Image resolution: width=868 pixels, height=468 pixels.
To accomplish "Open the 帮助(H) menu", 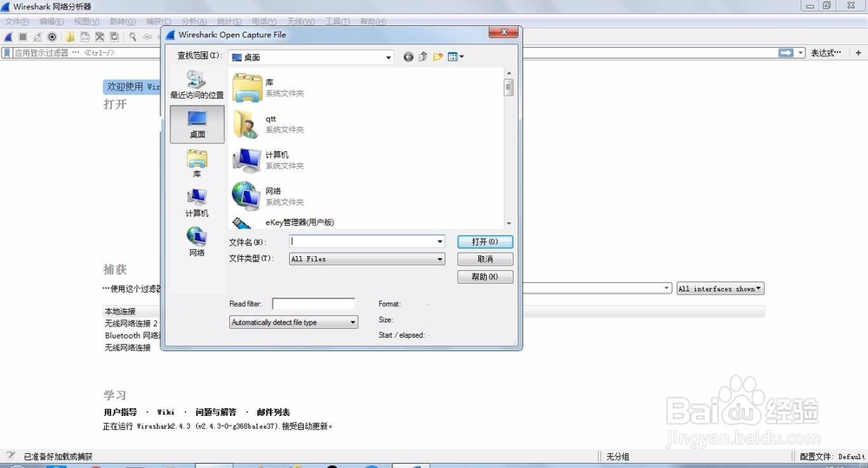I will pos(372,22).
